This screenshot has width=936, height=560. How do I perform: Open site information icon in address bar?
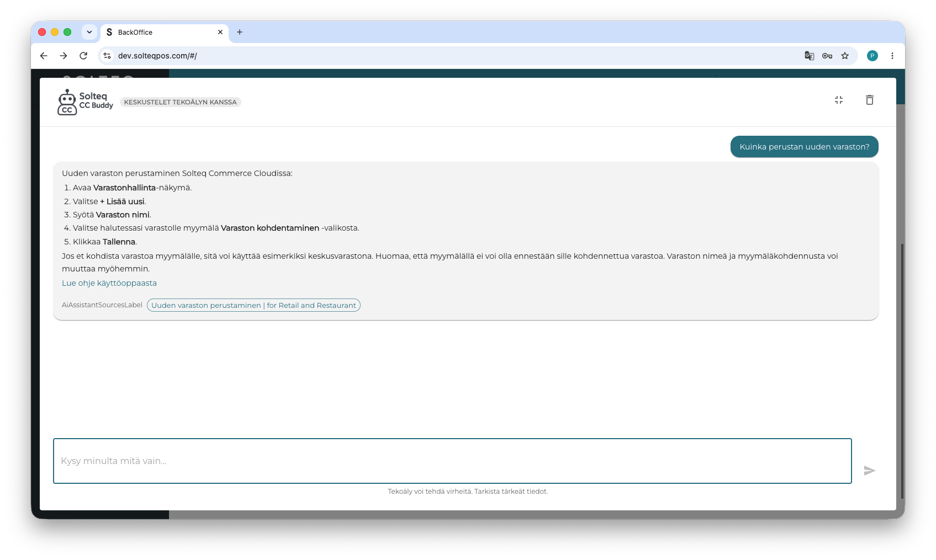click(107, 56)
